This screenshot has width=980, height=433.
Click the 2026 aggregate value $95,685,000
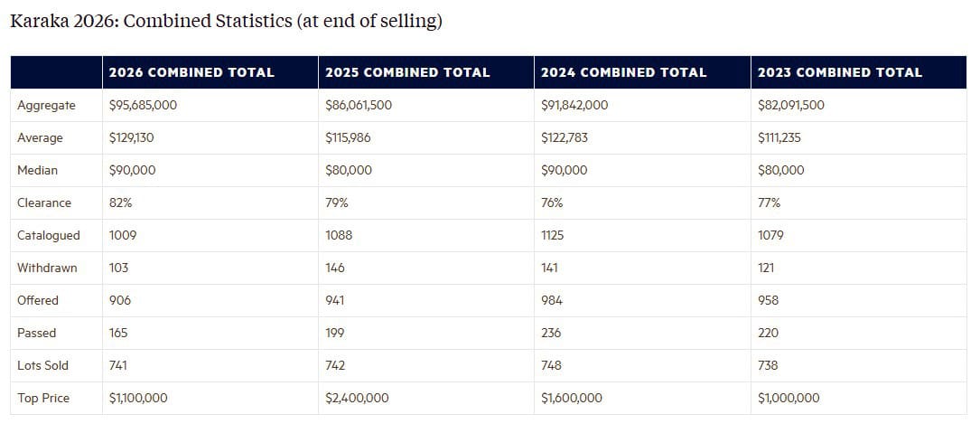click(143, 105)
